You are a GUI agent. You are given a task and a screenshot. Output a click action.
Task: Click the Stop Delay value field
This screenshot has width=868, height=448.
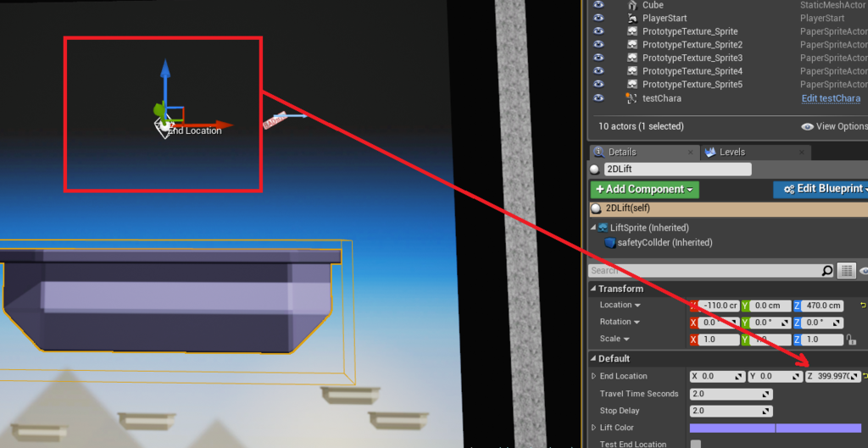point(731,411)
